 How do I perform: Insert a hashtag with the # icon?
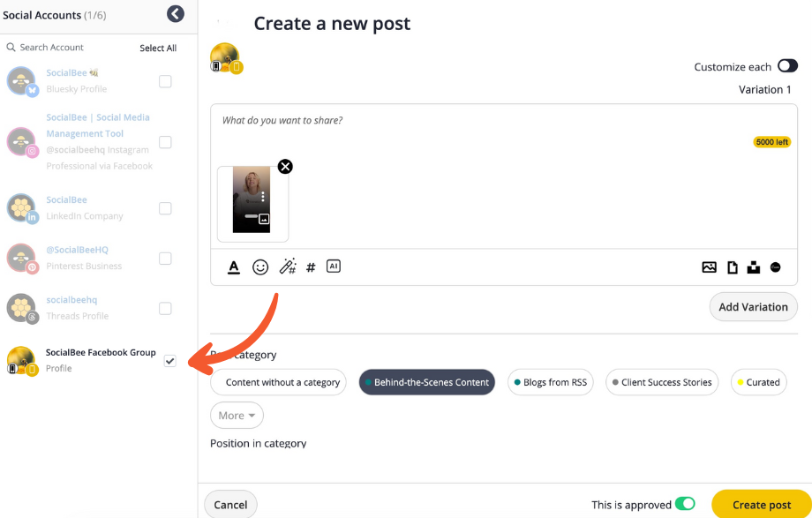[311, 267]
